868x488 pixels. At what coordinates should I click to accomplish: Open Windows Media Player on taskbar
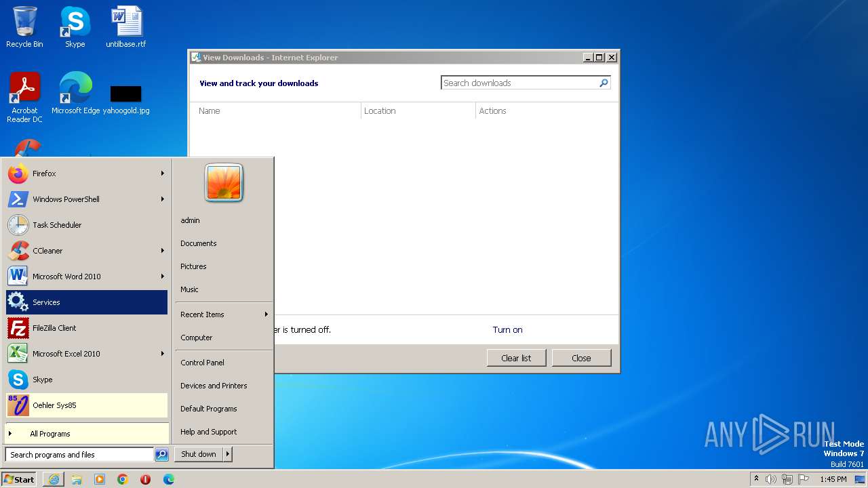pos(100,479)
